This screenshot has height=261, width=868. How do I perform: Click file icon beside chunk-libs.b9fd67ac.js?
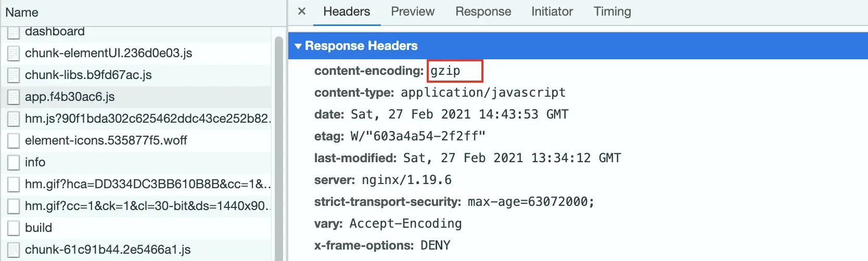(x=14, y=75)
